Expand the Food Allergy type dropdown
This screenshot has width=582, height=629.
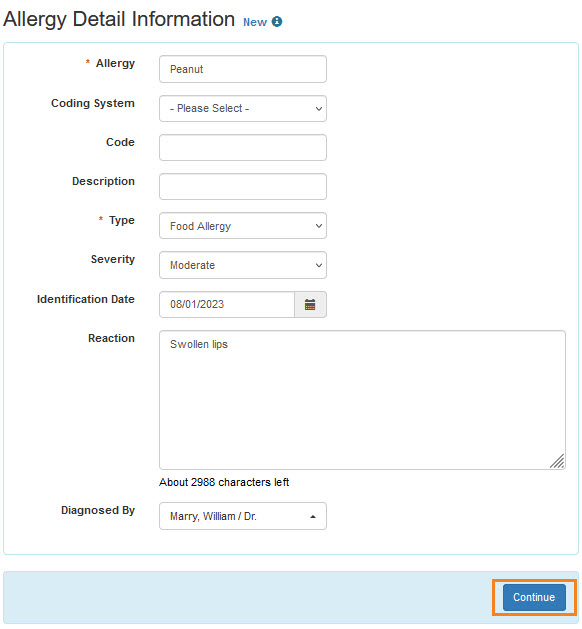click(x=243, y=226)
